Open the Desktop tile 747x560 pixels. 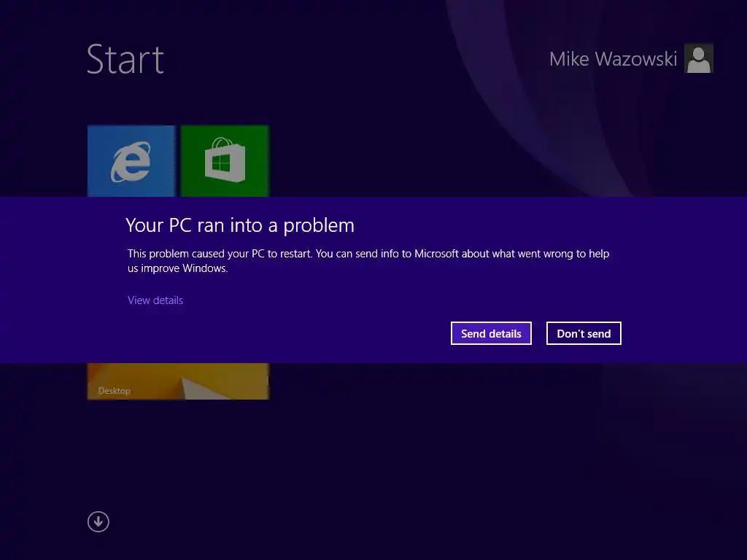coord(178,381)
